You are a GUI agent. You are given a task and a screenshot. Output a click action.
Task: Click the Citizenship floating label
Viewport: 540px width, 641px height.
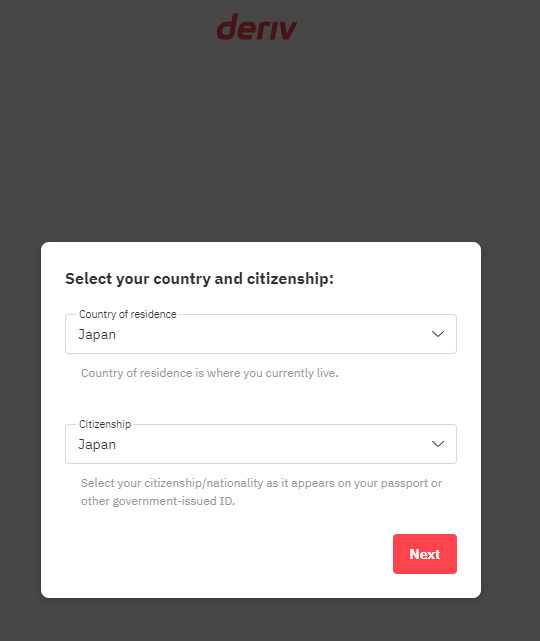(105, 424)
